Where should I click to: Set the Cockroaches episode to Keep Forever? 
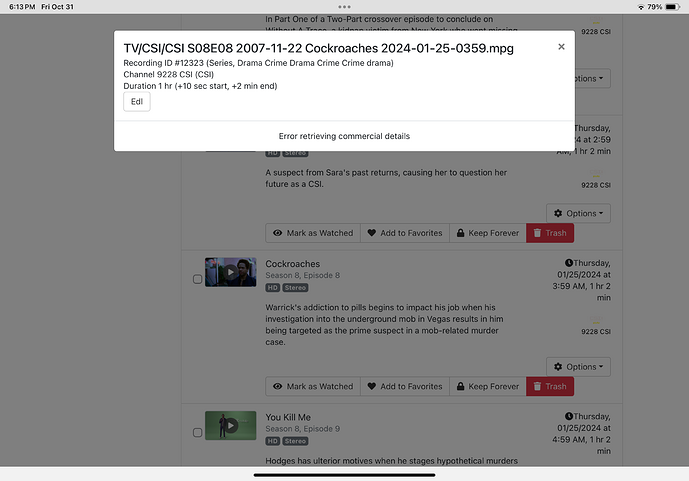tap(487, 386)
